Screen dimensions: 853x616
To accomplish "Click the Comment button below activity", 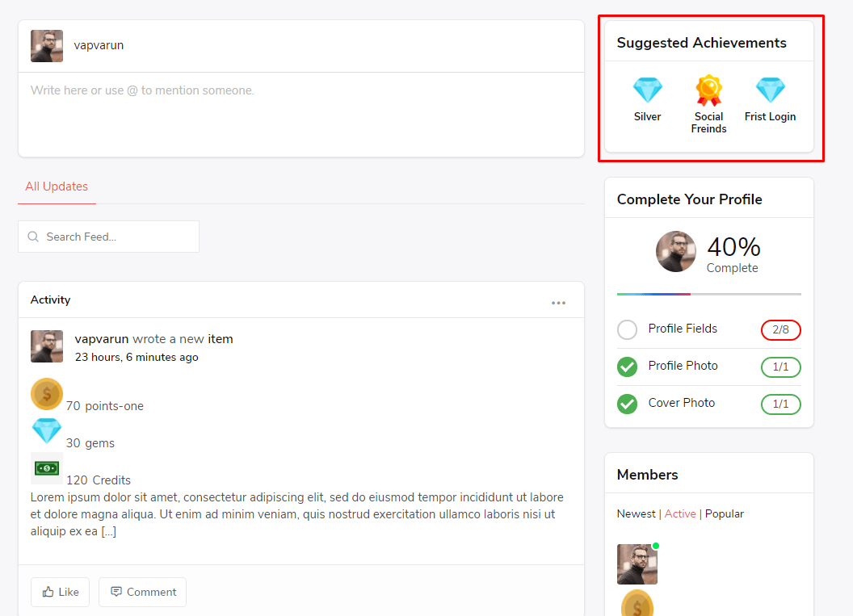I will (142, 592).
